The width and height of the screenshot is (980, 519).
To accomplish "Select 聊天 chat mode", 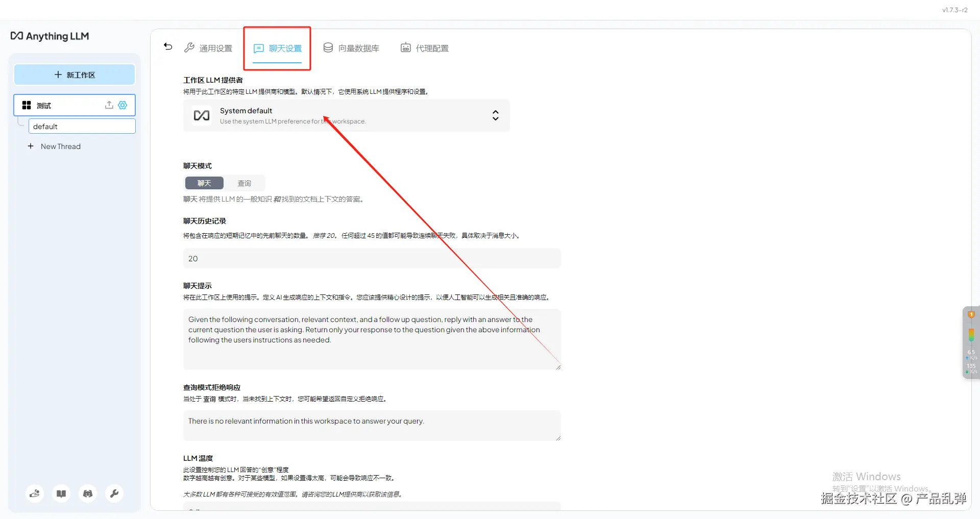I will click(204, 183).
